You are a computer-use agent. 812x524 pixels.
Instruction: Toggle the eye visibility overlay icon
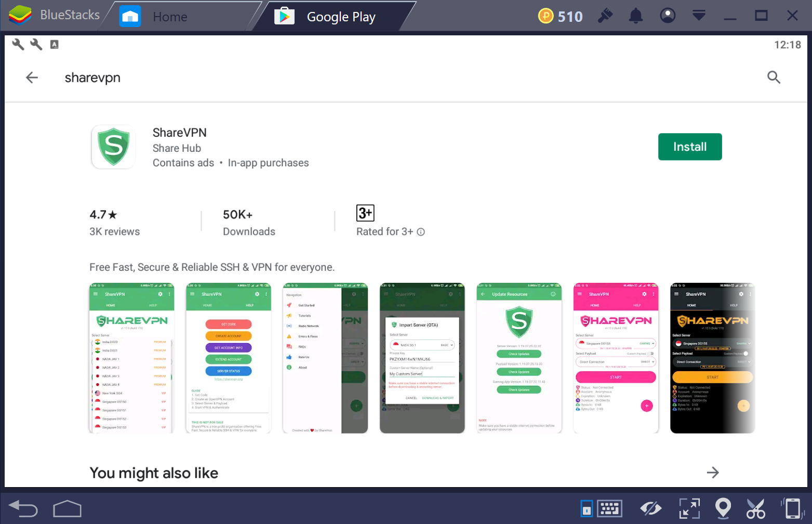click(x=650, y=508)
